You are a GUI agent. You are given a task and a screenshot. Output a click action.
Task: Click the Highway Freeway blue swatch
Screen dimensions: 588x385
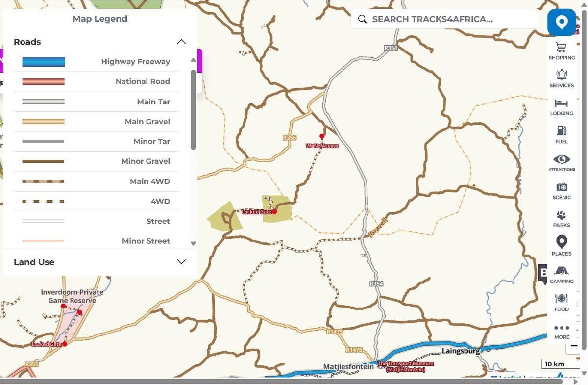point(44,62)
